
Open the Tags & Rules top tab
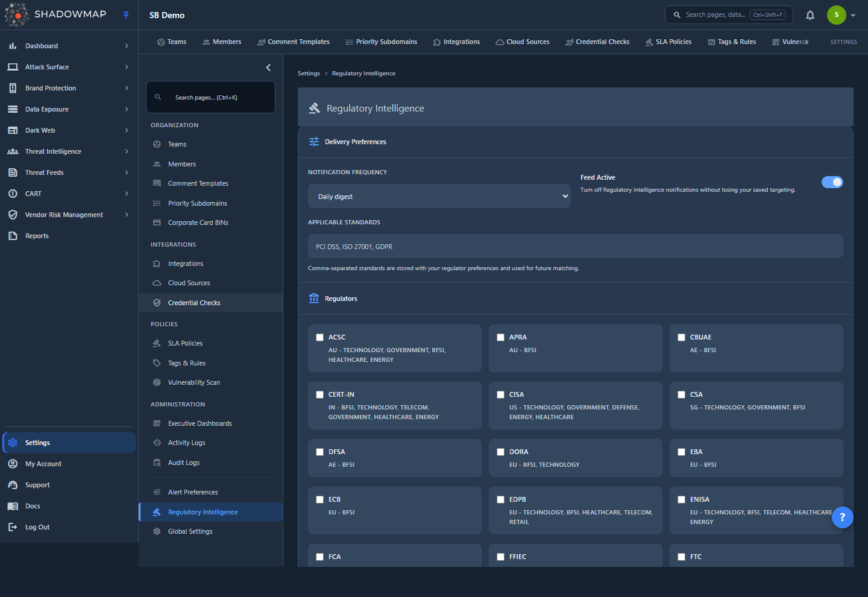pos(732,42)
